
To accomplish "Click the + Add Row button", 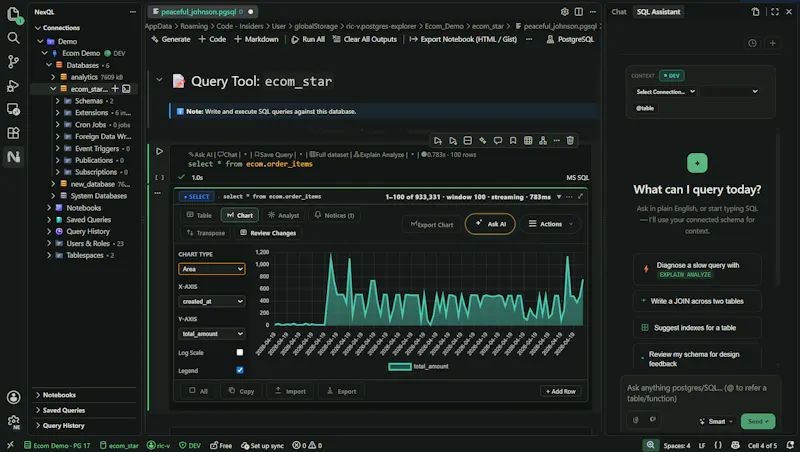I will [x=561, y=391].
